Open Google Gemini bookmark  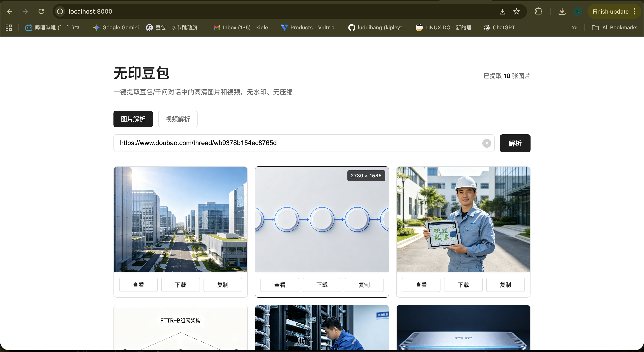coord(116,28)
